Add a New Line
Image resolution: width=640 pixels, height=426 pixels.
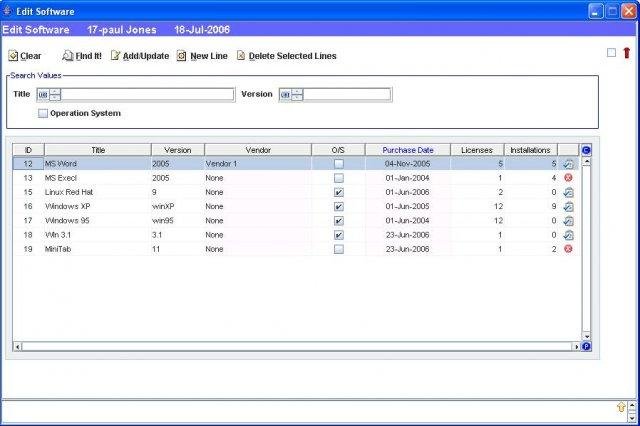[x=202, y=56]
